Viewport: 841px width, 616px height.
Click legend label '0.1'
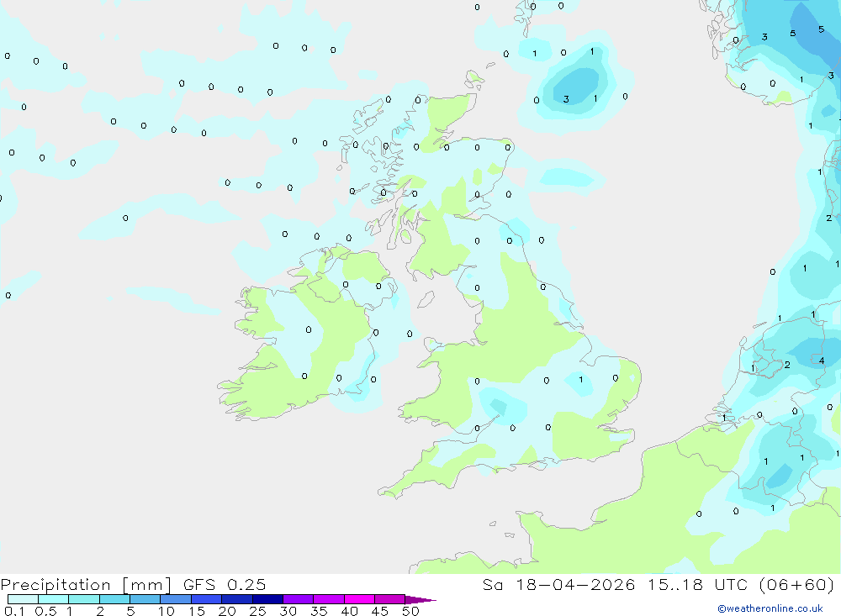tap(14, 611)
